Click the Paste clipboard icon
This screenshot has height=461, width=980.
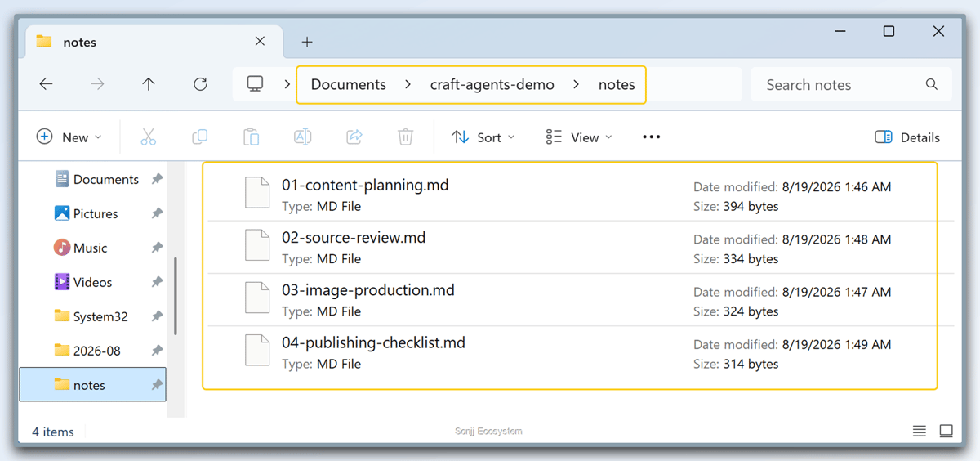click(x=251, y=137)
